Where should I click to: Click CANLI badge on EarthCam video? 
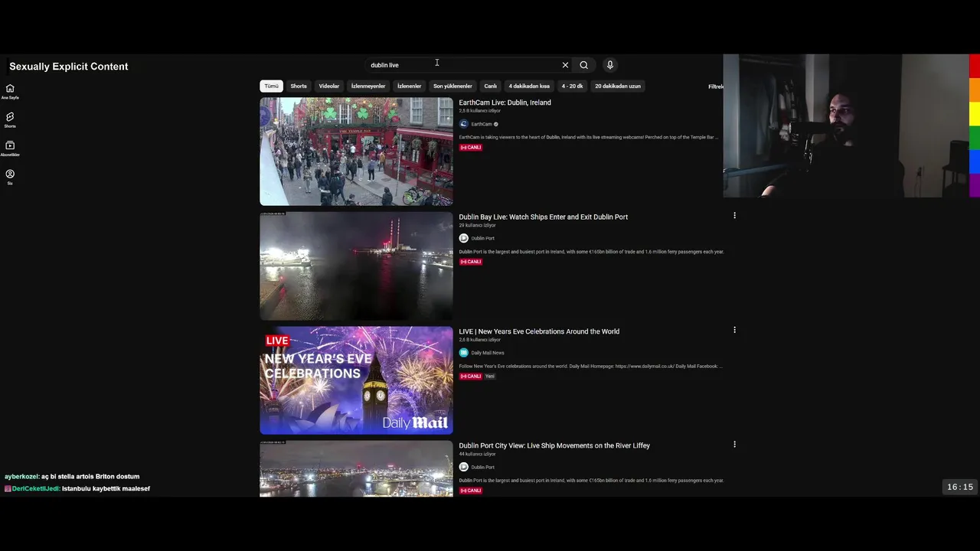point(470,147)
